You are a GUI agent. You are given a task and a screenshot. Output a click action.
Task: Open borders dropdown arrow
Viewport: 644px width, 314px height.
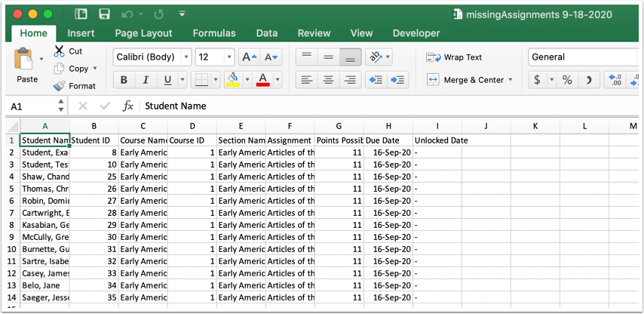pyautogui.click(x=216, y=80)
